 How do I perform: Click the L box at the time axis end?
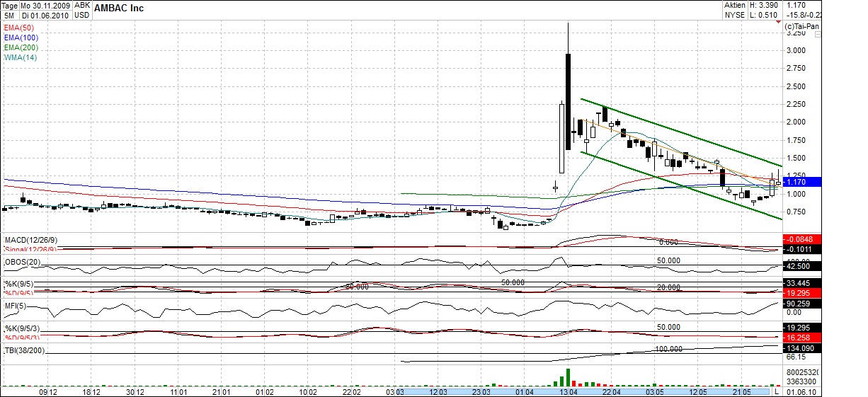tap(777, 391)
